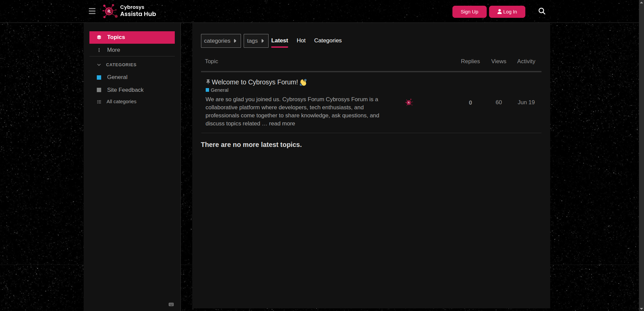Viewport: 644px width, 311px height.
Task: Open the All categories list
Action: [x=121, y=102]
